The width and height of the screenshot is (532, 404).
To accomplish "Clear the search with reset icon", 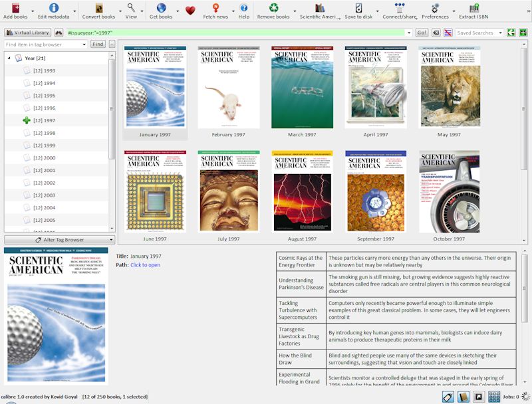I will 436,33.
